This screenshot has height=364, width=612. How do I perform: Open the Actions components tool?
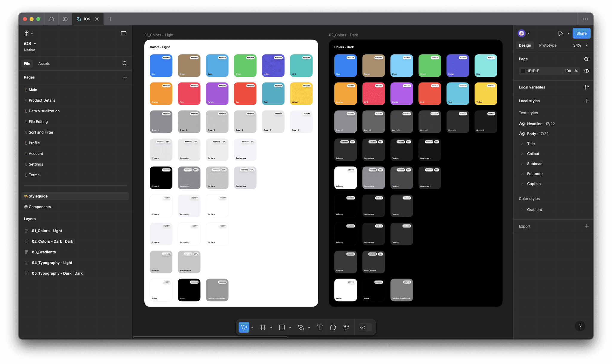pos(346,327)
